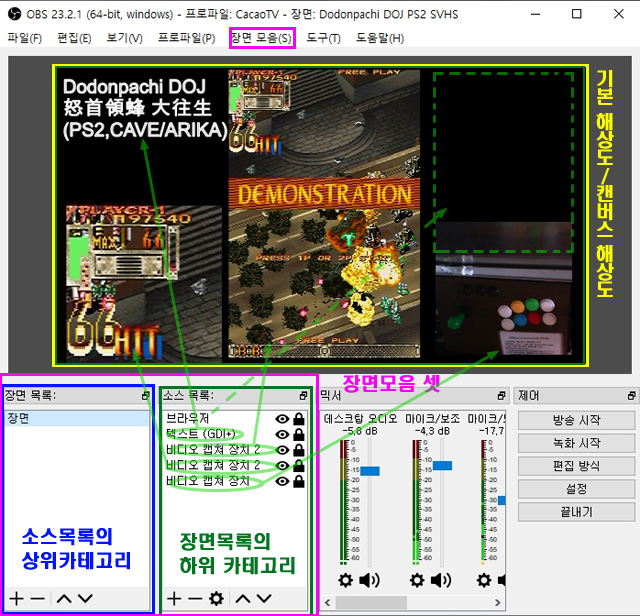Open the 프로파일(P) menu
The height and width of the screenshot is (616, 640).
pyautogui.click(x=187, y=38)
